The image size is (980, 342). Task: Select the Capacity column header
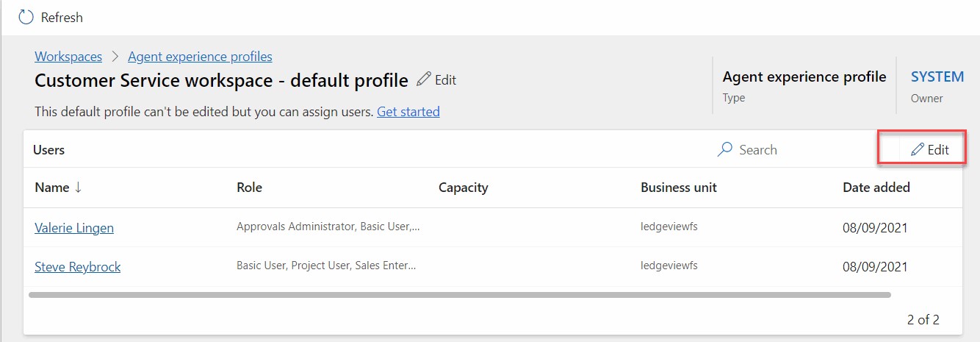point(463,188)
